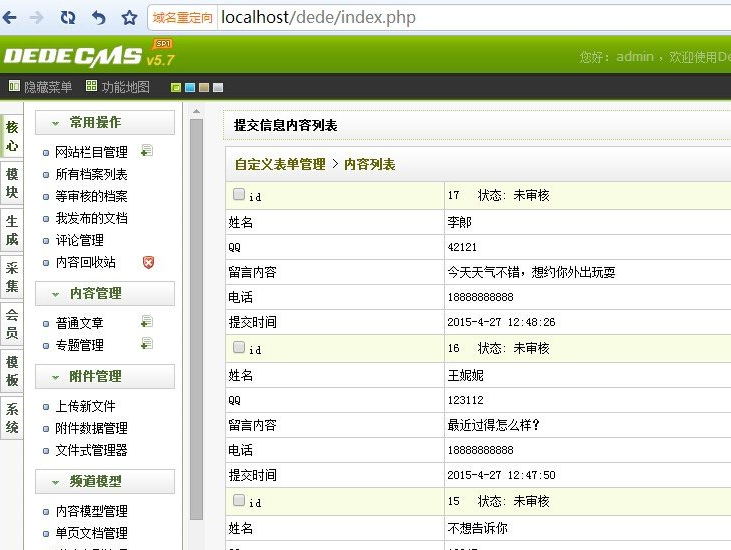Reload the page with the refresh icon
731x550 pixels.
click(67, 18)
